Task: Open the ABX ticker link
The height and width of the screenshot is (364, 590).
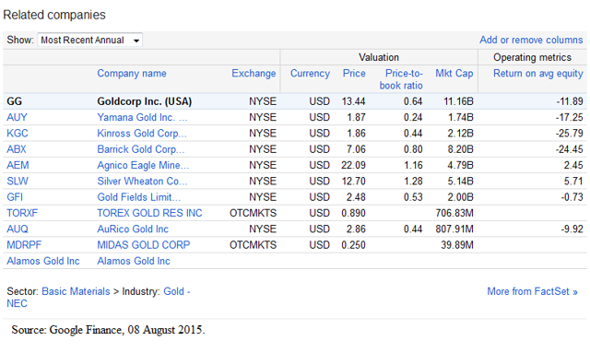Action: coord(17,149)
